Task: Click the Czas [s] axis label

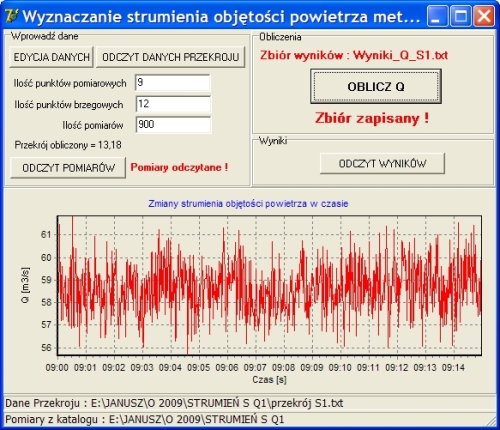Action: point(269,380)
